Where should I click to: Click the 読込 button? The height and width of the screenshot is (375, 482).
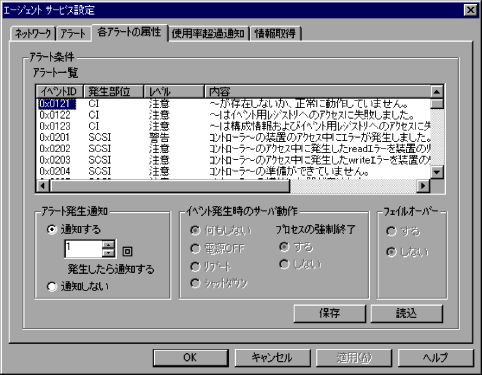point(407,313)
